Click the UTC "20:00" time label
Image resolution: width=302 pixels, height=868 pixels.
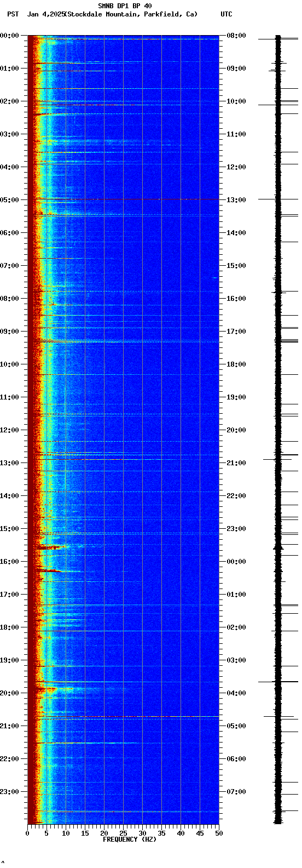(x=236, y=430)
